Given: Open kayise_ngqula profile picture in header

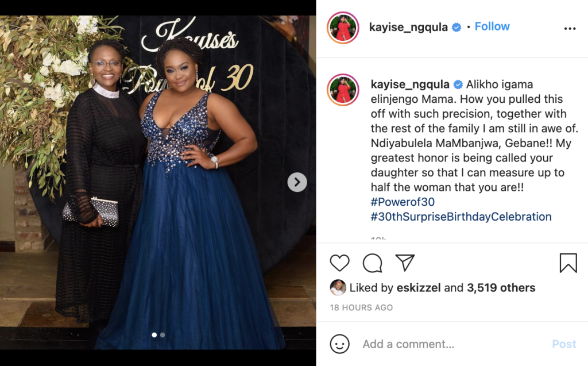Looking at the screenshot, I should click(x=343, y=28).
